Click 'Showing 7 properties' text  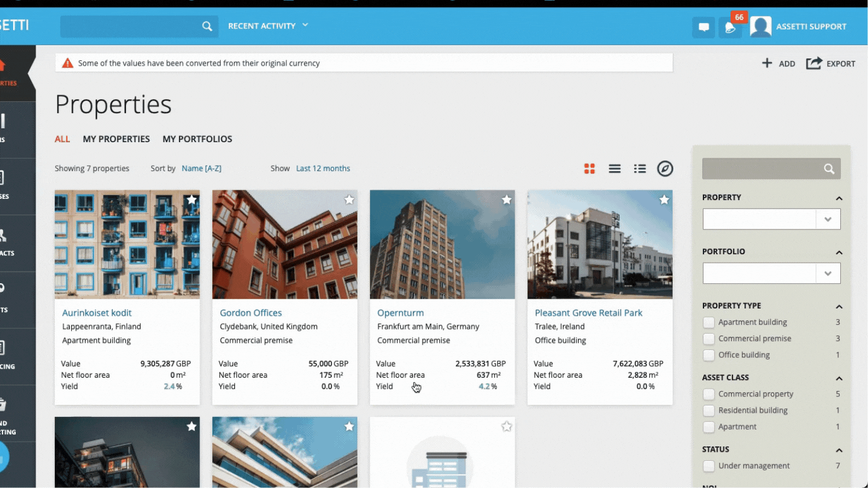click(92, 169)
